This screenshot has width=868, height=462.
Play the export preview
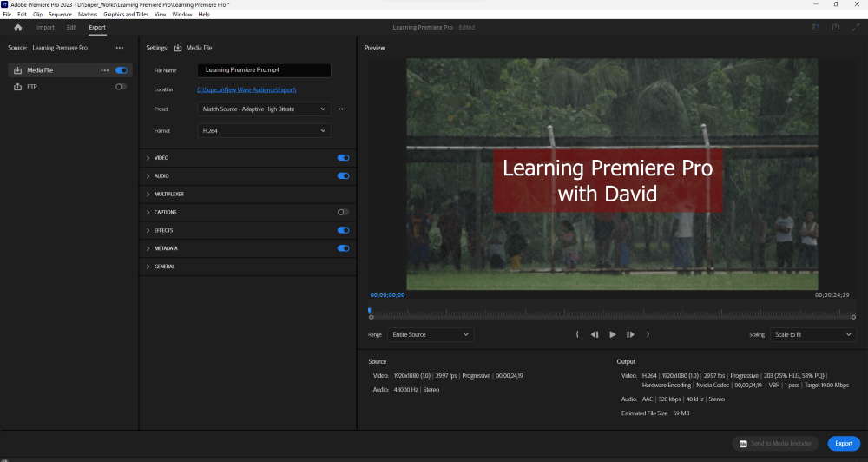coord(612,334)
